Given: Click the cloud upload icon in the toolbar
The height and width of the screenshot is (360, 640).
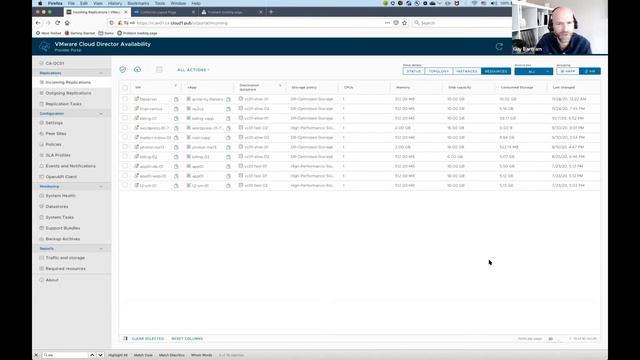Looking at the screenshot, I should pos(138,70).
